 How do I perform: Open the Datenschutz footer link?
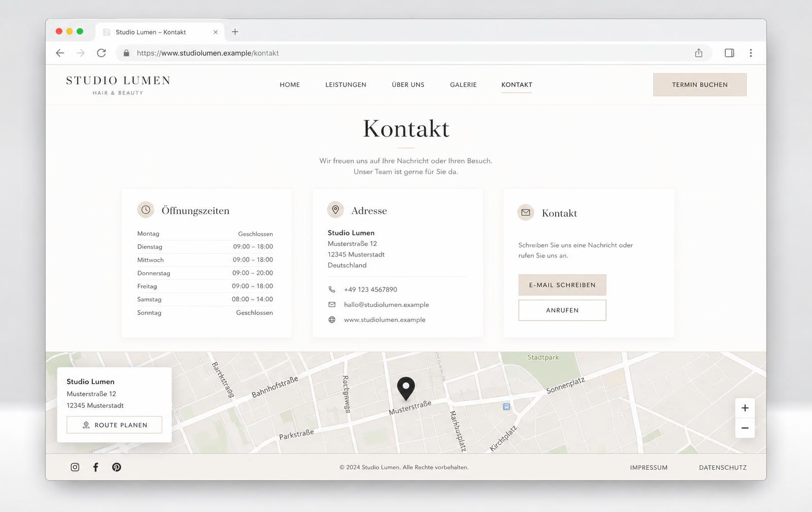[x=723, y=468]
